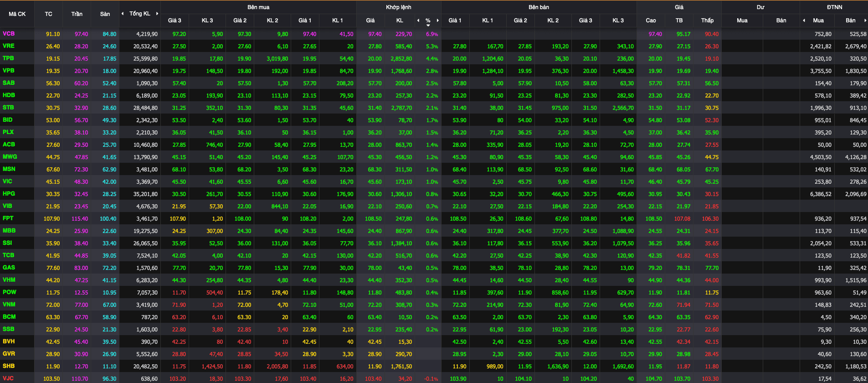Open the GAS stock symbol
This screenshot has width=868, height=383.
9,268
